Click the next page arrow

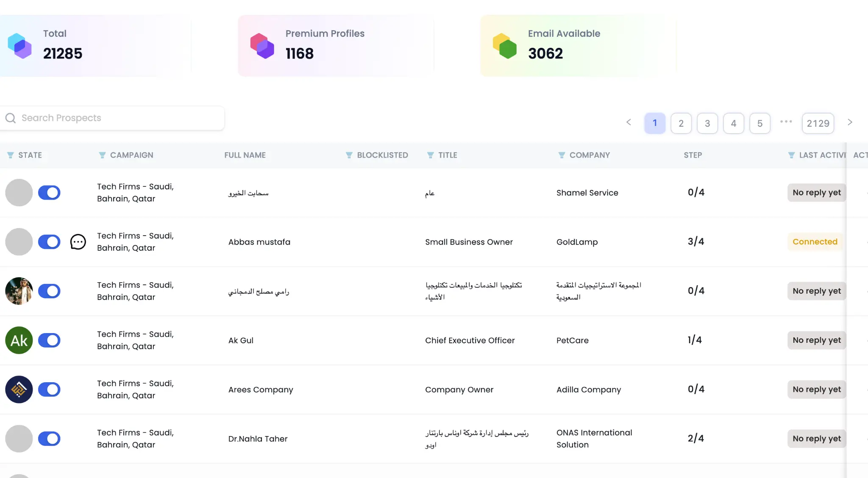click(850, 122)
